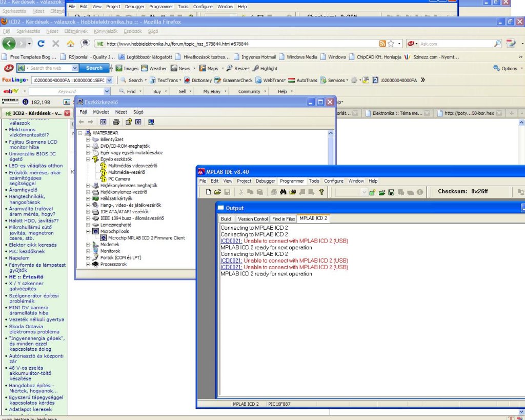Click the Weather button in Ask toolbar
Image resolution: width=525 pixels, height=420 pixels.
(x=154, y=68)
